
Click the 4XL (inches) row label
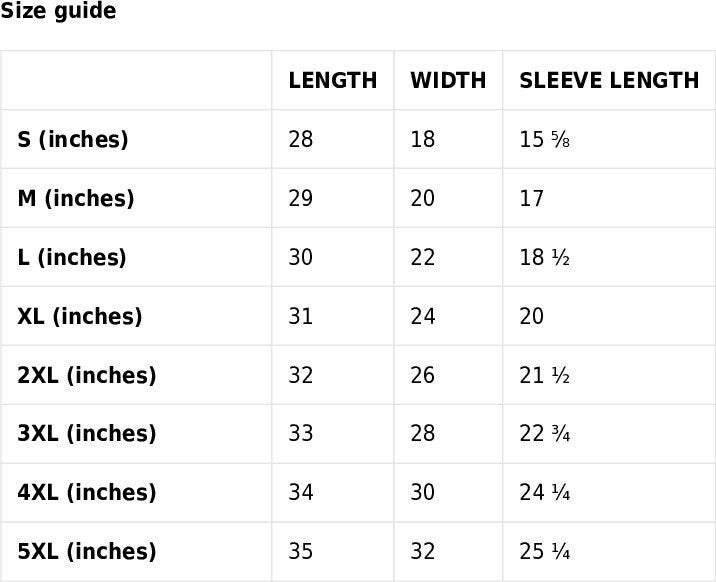87,493
